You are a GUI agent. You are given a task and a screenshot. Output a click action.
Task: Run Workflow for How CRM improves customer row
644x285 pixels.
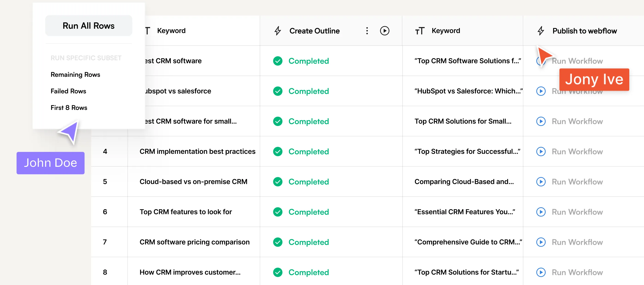541,272
